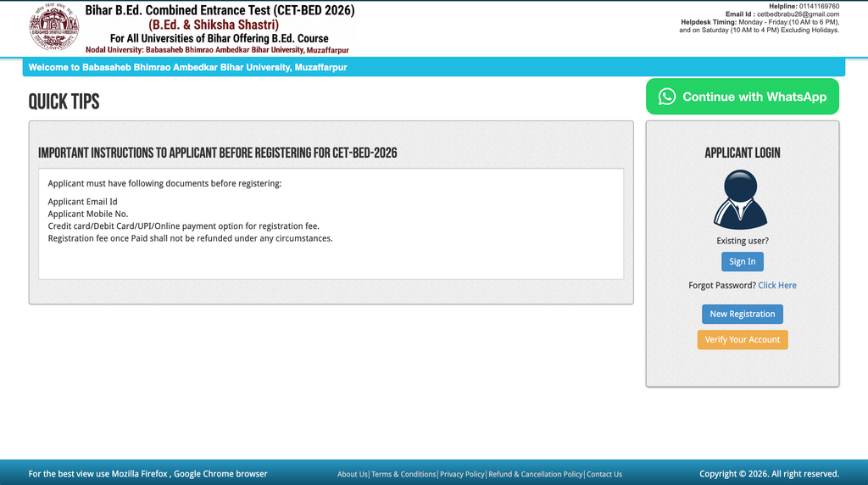Screen dimensions: 868x485
Task: Open the New Registration form
Action: (743, 314)
